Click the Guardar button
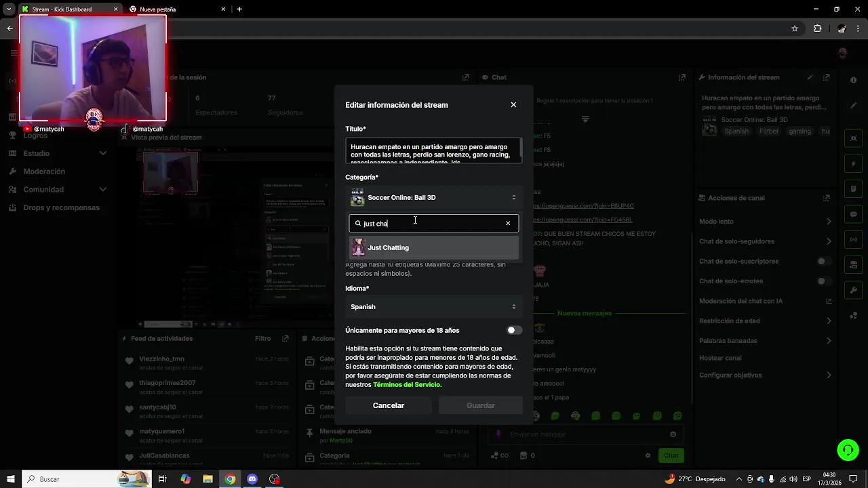This screenshot has height=488, width=868. tap(481, 405)
